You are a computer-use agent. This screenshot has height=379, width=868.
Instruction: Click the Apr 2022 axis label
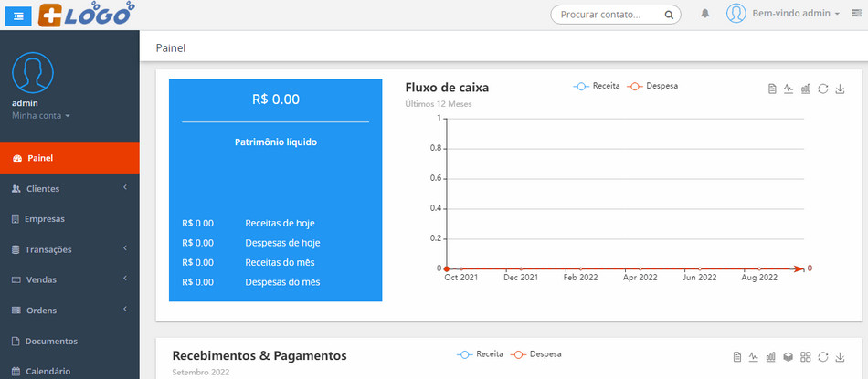point(640,278)
